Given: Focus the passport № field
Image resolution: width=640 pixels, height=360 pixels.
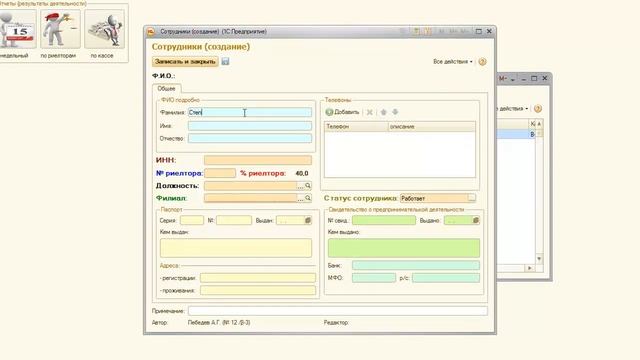Looking at the screenshot, I should (x=234, y=220).
